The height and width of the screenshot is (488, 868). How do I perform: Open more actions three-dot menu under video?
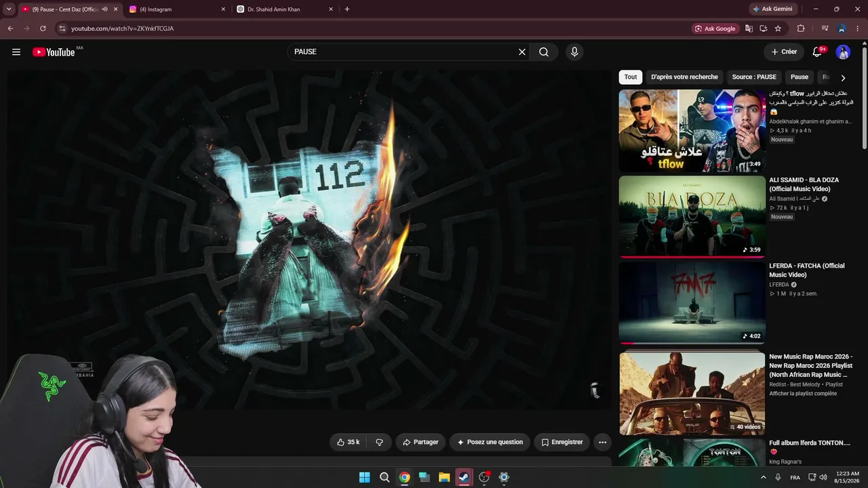point(602,443)
